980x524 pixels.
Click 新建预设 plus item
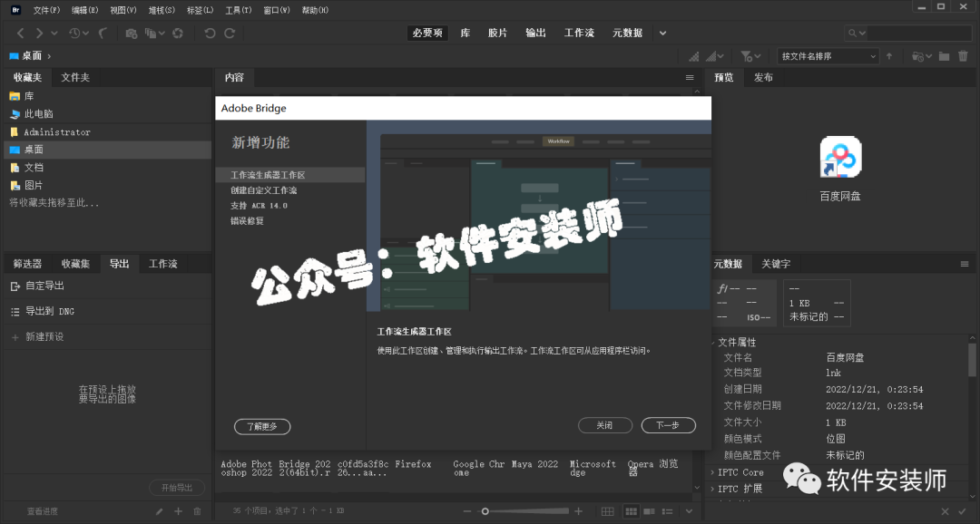(x=107, y=336)
